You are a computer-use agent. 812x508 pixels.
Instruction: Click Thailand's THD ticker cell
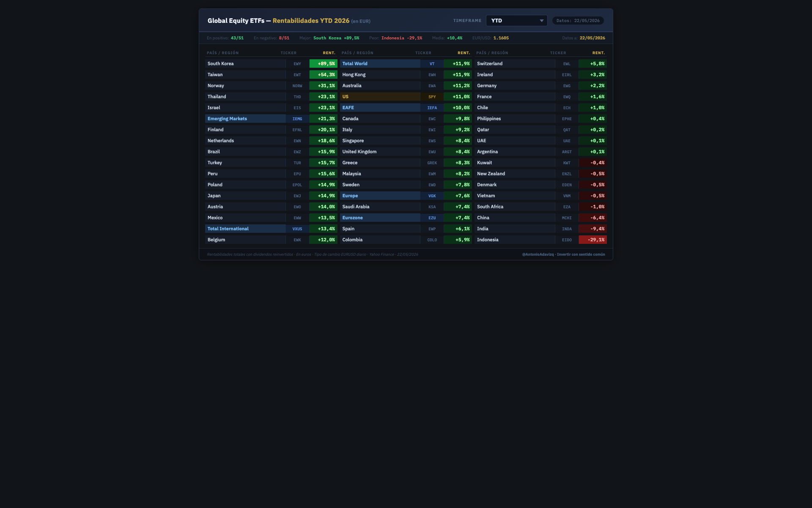click(x=297, y=97)
